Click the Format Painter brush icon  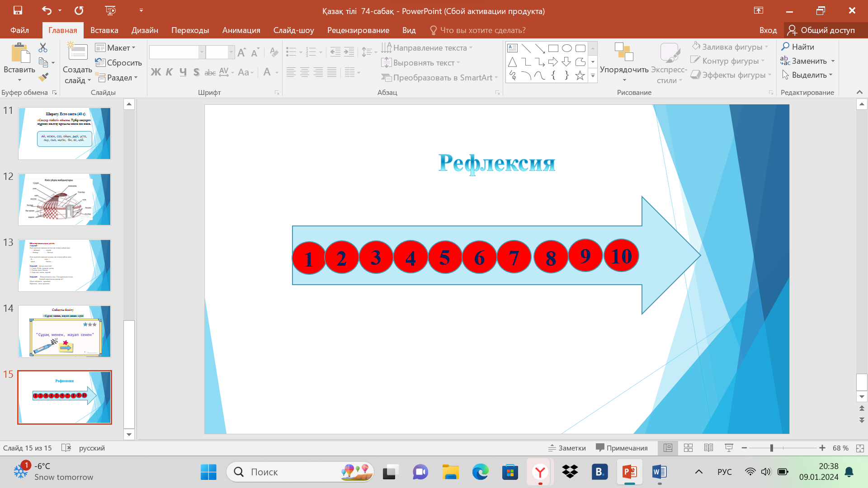coord(43,77)
